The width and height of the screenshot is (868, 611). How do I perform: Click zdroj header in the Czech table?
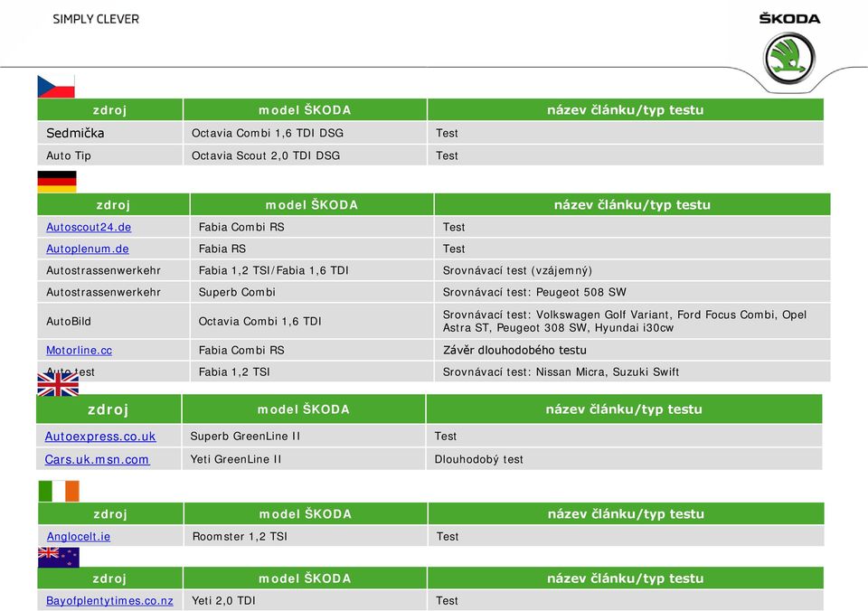pyautogui.click(x=110, y=109)
